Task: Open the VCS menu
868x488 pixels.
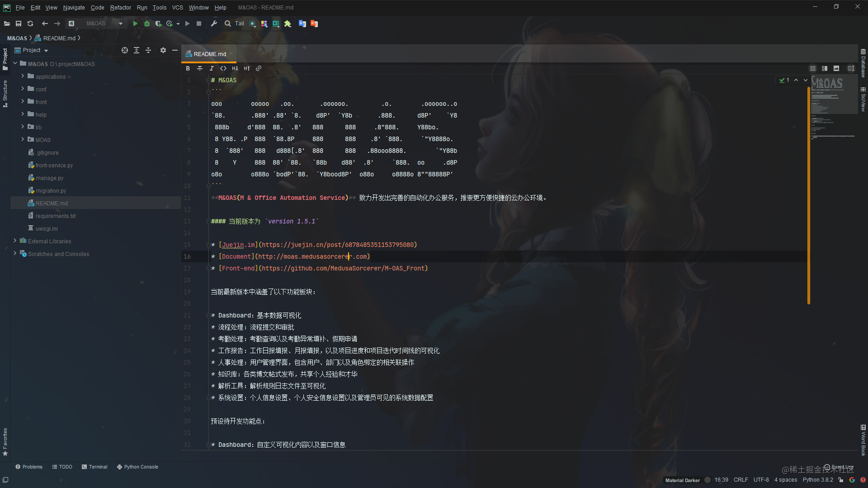Action: pos(177,7)
